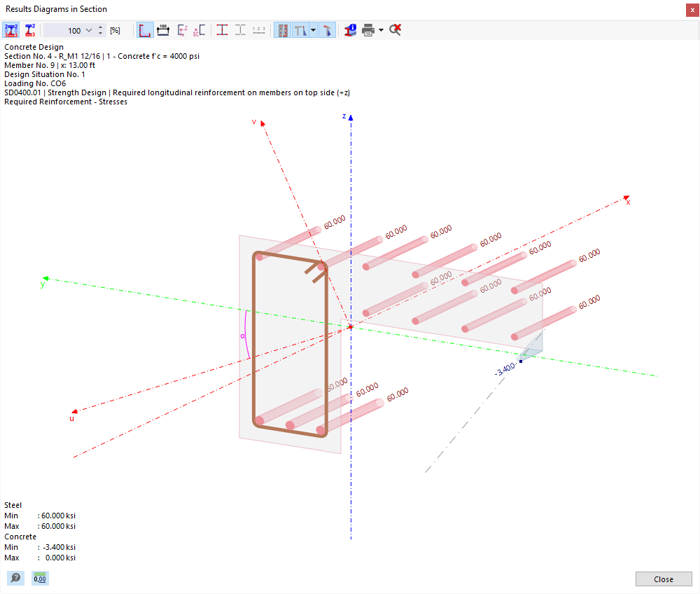Click the green y axis label
This screenshot has height=594, width=700.
pyautogui.click(x=43, y=284)
